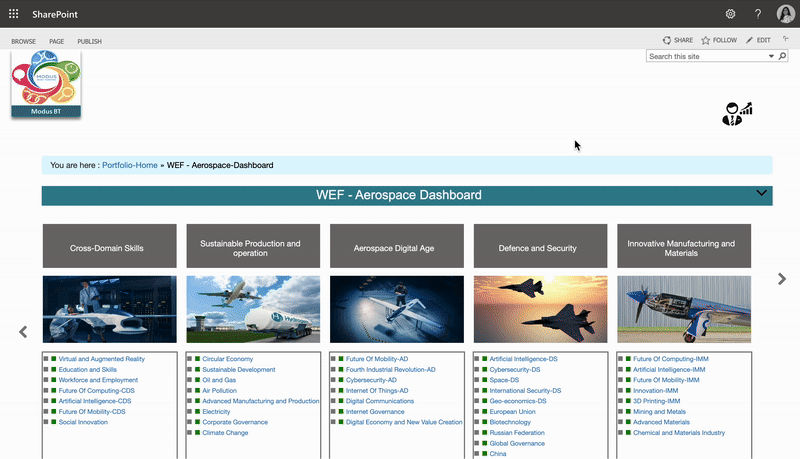Show the next carousel cards with the right arrow
The width and height of the screenshot is (800, 459).
(782, 279)
